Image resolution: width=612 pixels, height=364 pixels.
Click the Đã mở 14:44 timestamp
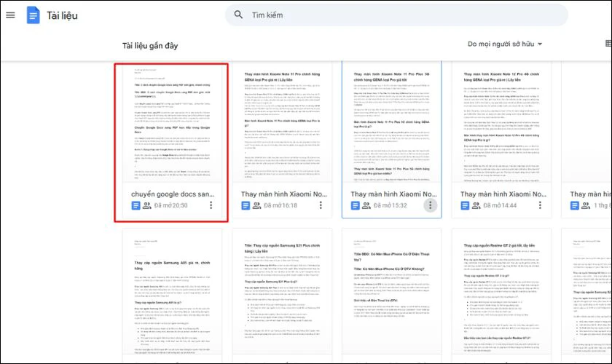[x=500, y=205]
